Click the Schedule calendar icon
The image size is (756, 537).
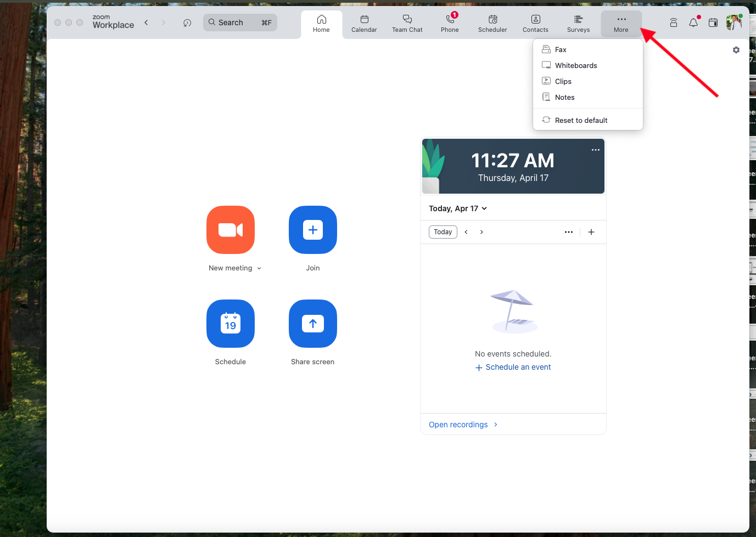(231, 324)
